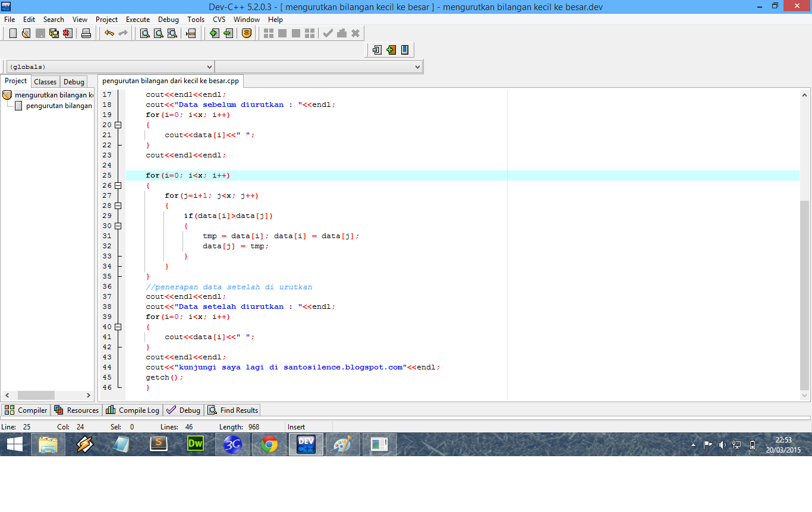Viewport: 812px width, 512px height.
Task: Collapse the code fold at line 20
Action: click(118, 125)
